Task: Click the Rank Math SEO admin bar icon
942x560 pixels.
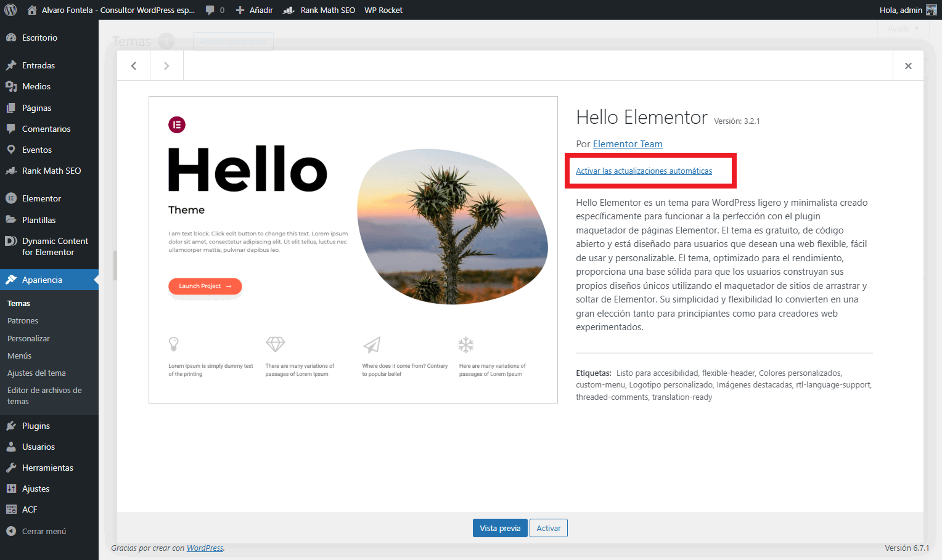Action: click(x=288, y=10)
